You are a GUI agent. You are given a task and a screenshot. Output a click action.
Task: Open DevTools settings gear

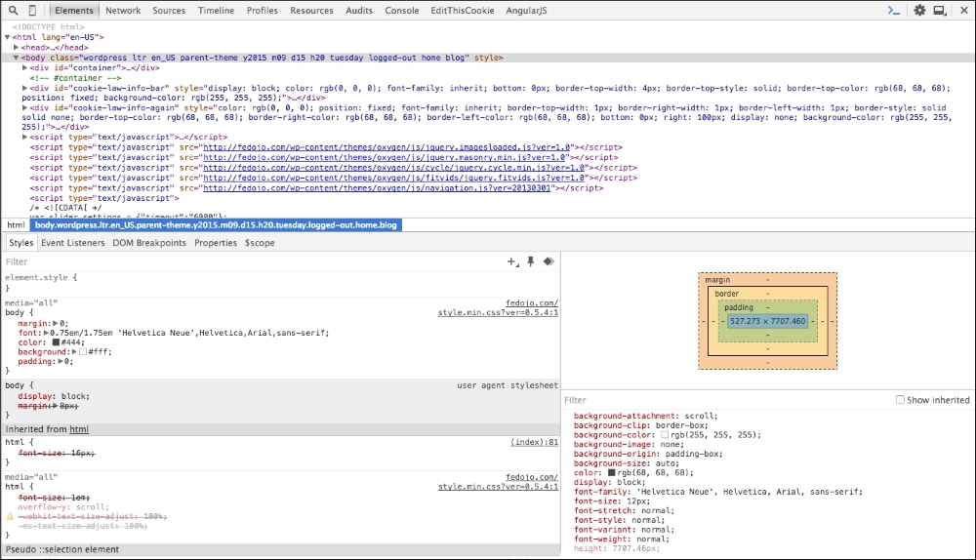coord(919,10)
